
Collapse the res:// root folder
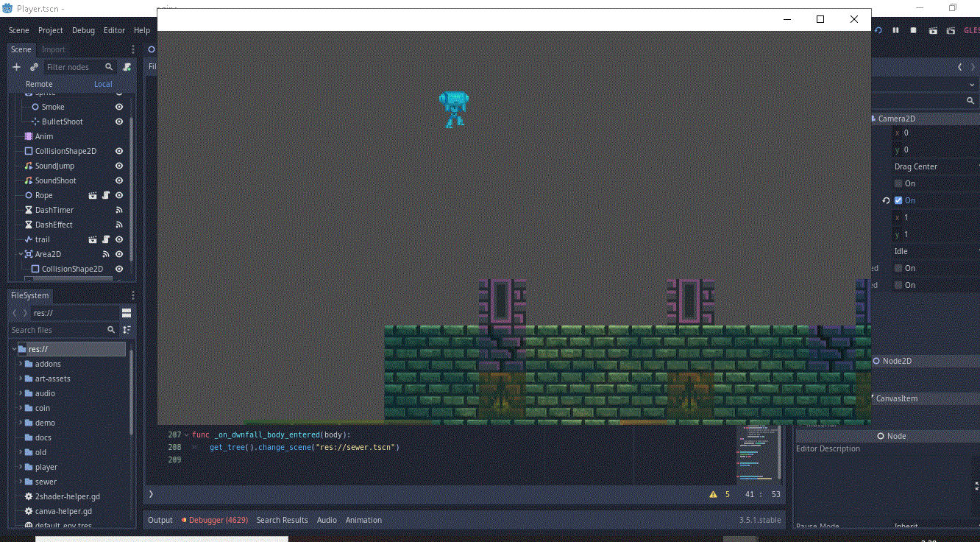(x=14, y=349)
